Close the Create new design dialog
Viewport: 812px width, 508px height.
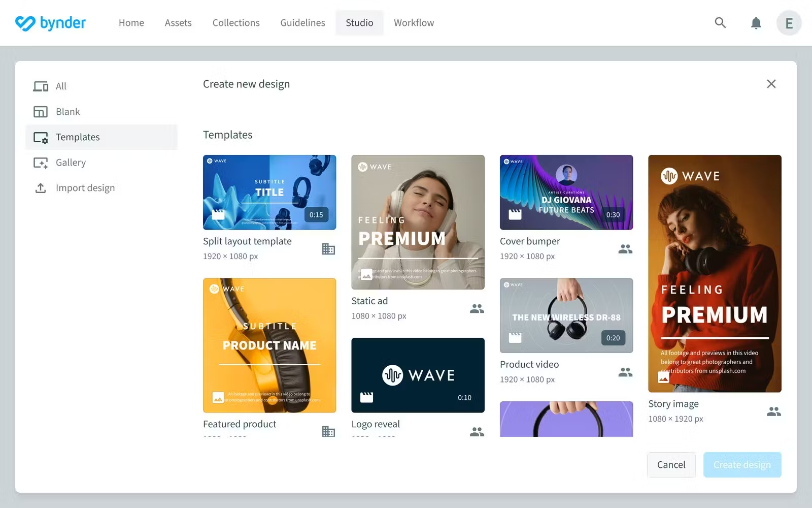[771, 84]
